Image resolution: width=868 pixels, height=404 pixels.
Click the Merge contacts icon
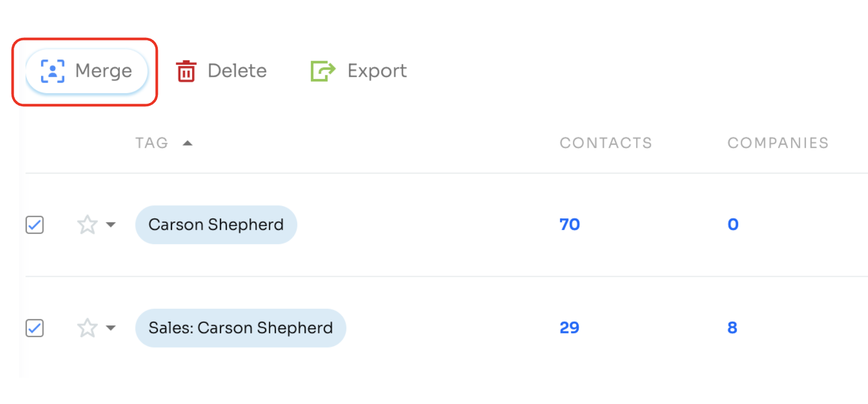coord(53,71)
